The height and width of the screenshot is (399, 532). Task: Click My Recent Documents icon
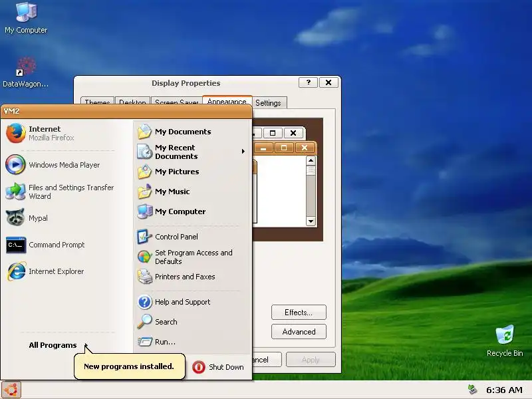(x=144, y=152)
